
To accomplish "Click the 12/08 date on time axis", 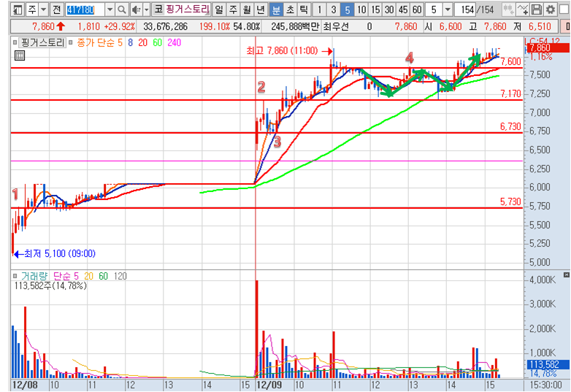I will (25, 385).
